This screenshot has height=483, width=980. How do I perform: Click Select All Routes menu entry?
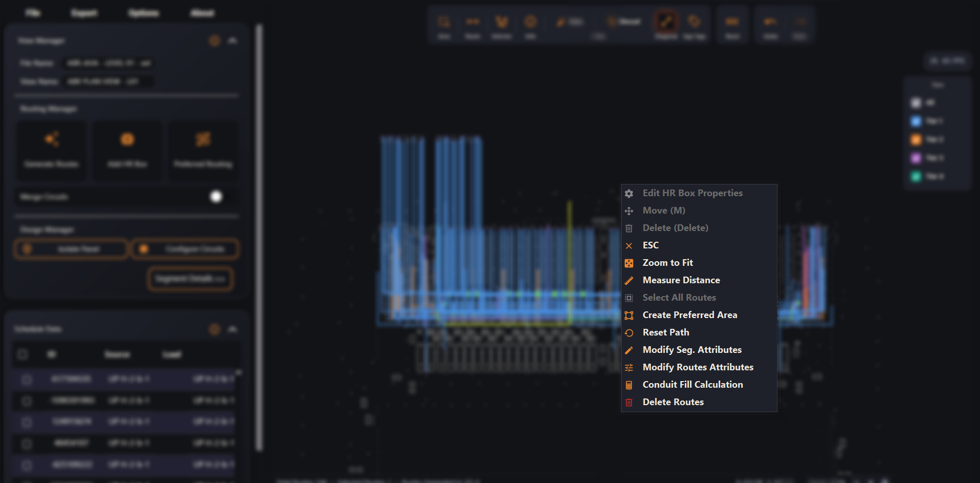[699, 298]
